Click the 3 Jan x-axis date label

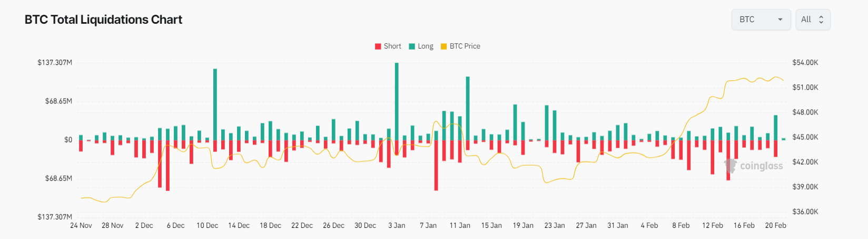pyautogui.click(x=397, y=225)
